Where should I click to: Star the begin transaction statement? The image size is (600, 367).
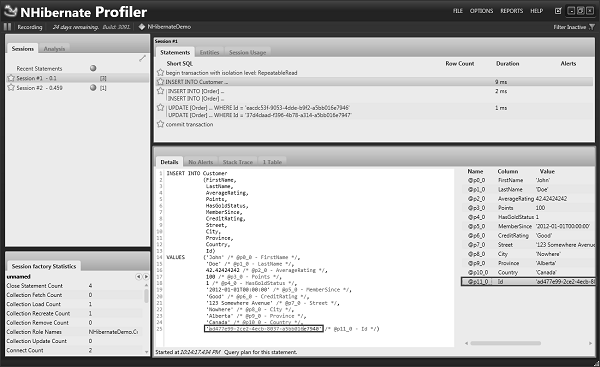(160, 72)
